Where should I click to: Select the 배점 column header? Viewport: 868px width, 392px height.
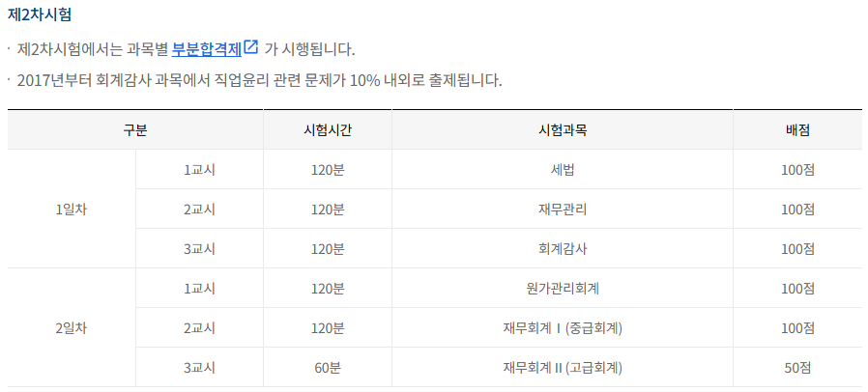coord(797,129)
